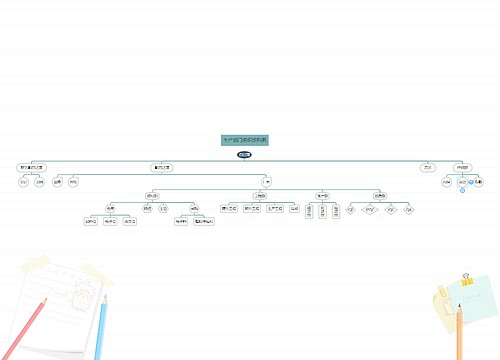Screen dimensions: 500x360
Task: Select the widest rectangle node in the bottom row
Action: pyautogui.click(x=204, y=221)
